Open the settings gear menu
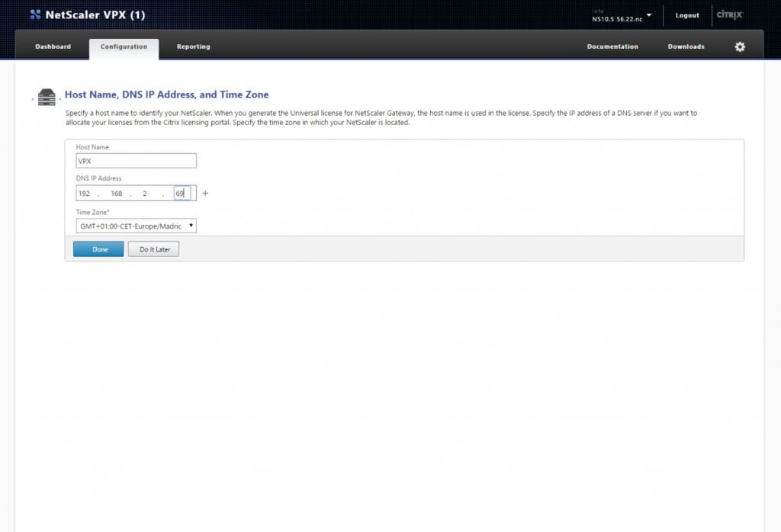 pyautogui.click(x=739, y=46)
